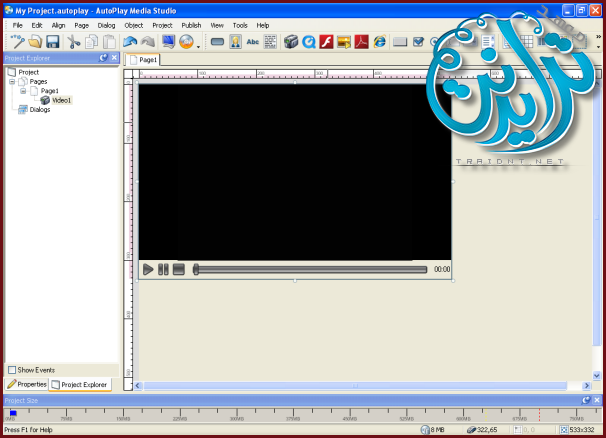Open the Tools menu

click(240, 26)
